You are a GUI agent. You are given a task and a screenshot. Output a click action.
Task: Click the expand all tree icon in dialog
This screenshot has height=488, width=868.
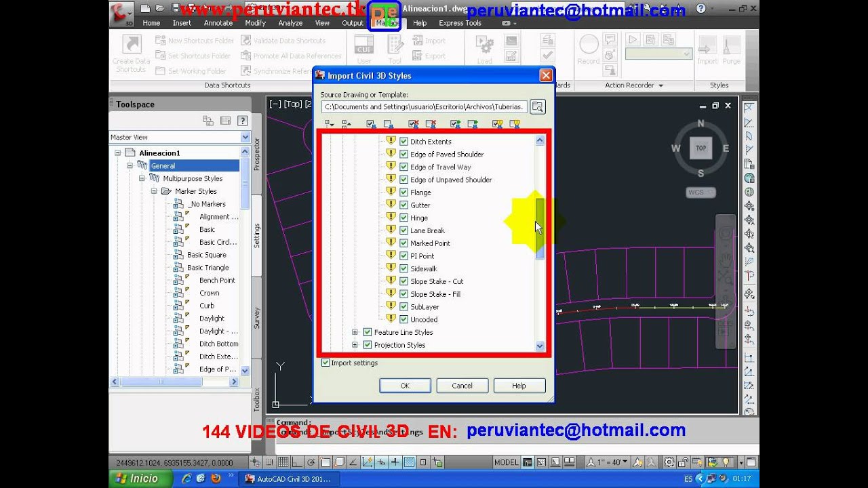point(330,124)
